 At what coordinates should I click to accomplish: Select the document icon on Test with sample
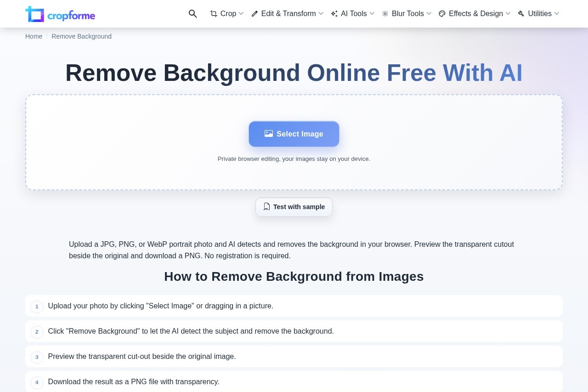click(266, 207)
